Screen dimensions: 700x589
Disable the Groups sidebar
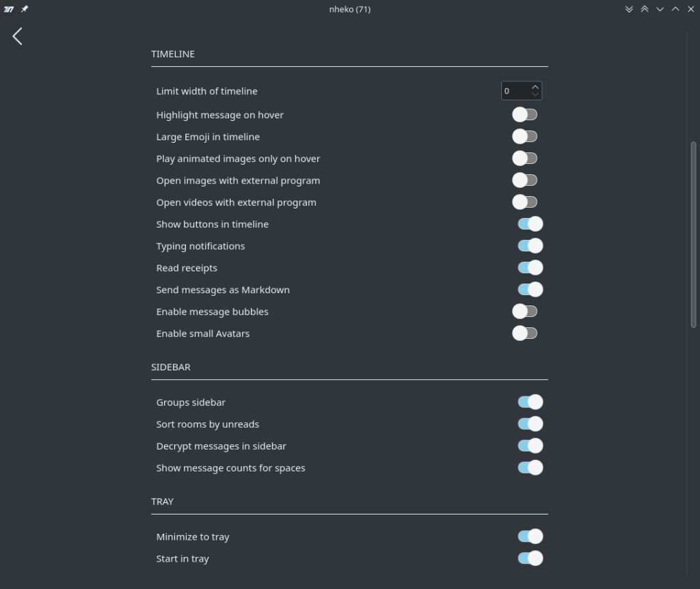coord(530,402)
